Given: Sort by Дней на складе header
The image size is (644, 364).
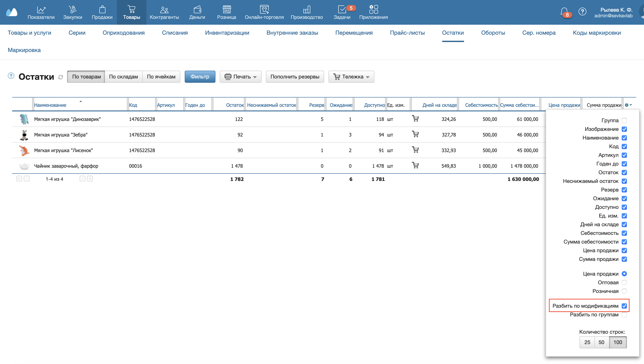Looking at the screenshot, I should point(440,105).
